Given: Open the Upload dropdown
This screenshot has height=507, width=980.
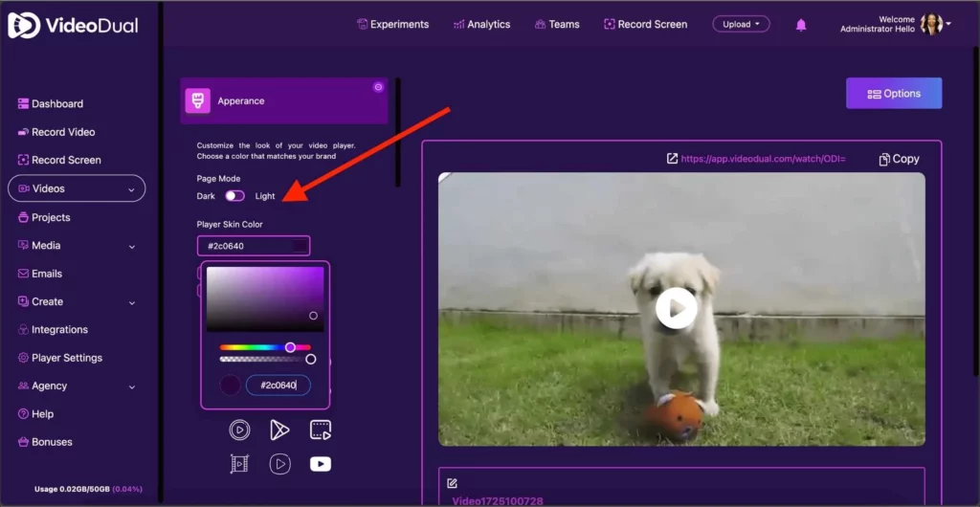Looking at the screenshot, I should pyautogui.click(x=741, y=24).
